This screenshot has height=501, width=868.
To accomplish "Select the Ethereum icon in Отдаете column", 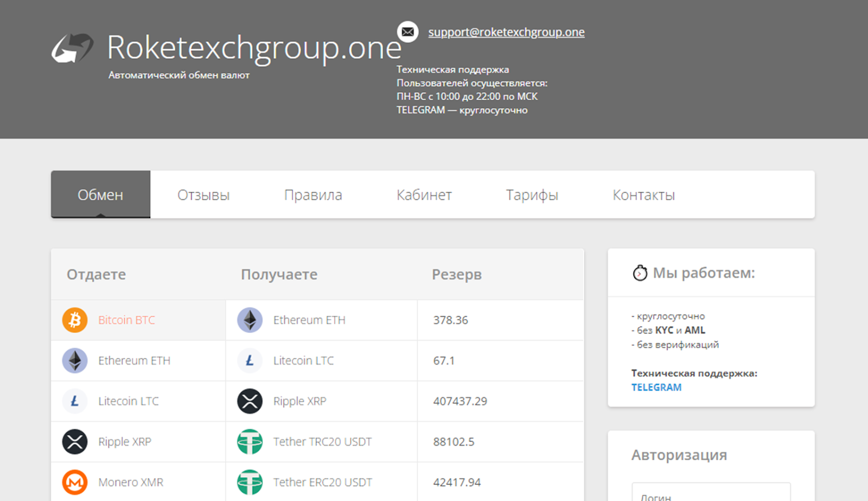I will click(x=75, y=361).
